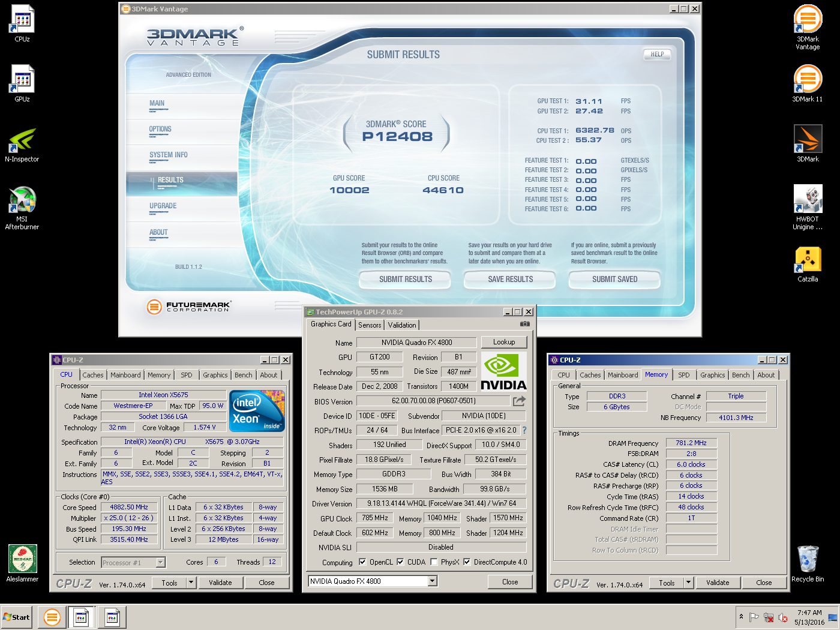Open ABOUT in 3DMark Vantage sidebar
The height and width of the screenshot is (630, 840).
point(158,232)
